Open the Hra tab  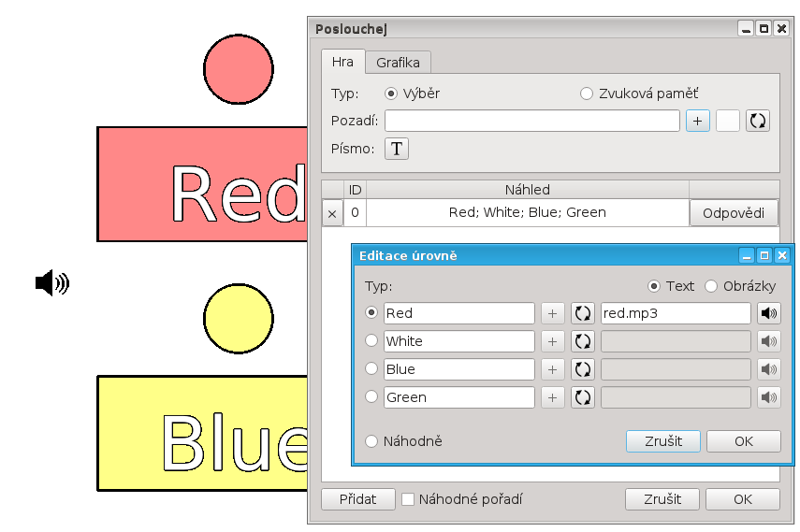[342, 62]
